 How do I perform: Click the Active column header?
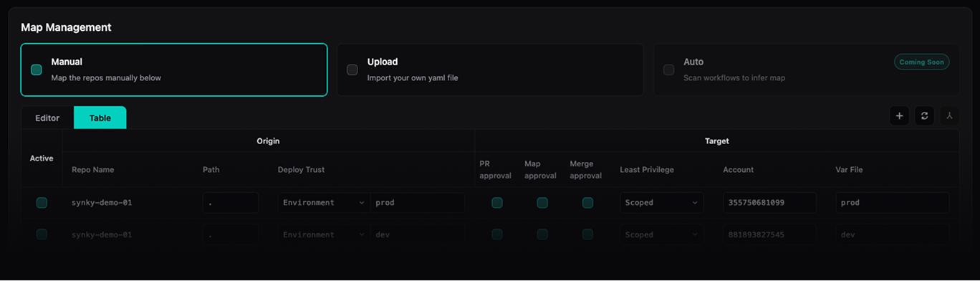(42, 158)
